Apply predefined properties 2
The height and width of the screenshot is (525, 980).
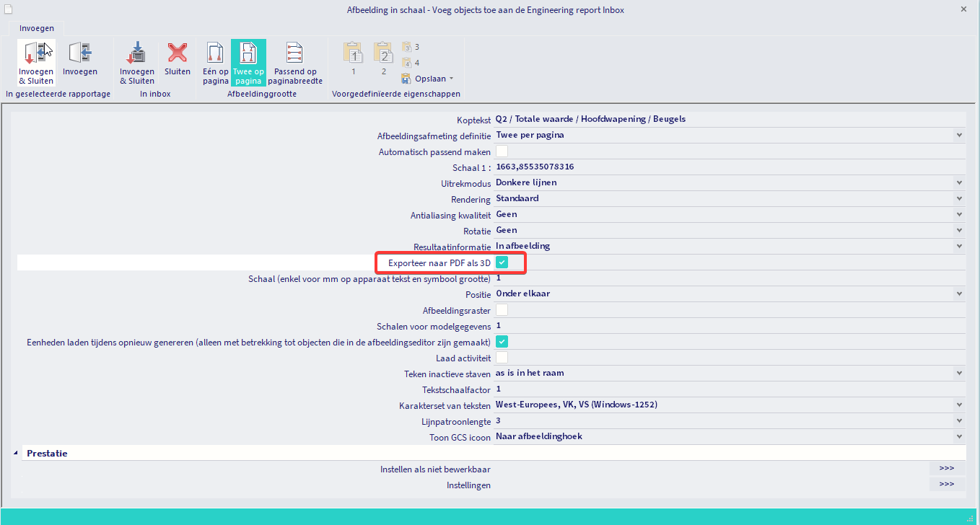382,58
